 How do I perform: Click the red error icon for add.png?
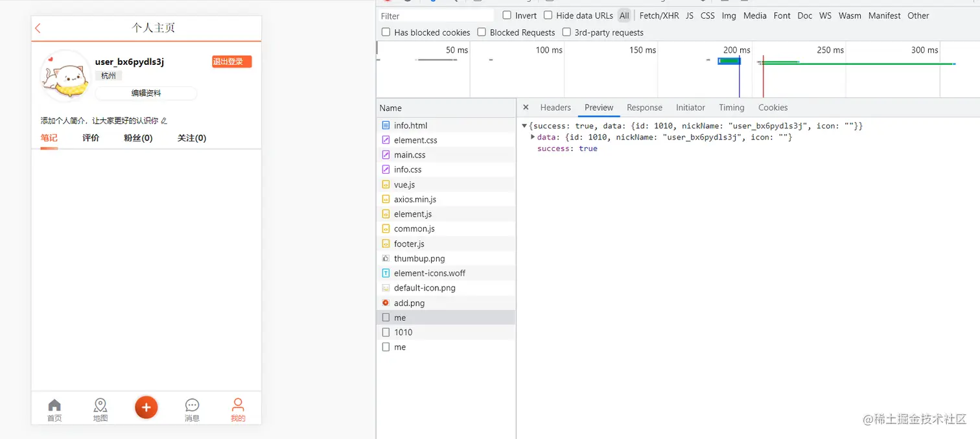click(386, 303)
